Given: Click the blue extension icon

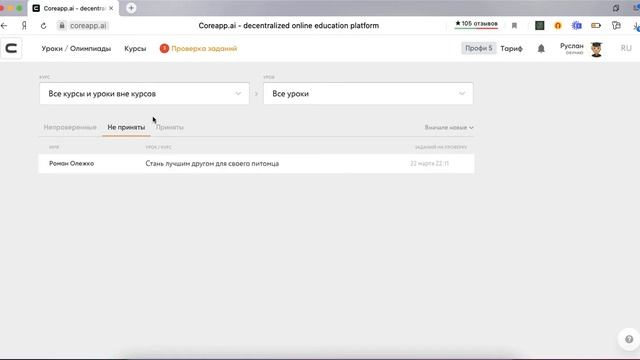Looking at the screenshot, I should (x=577, y=25).
